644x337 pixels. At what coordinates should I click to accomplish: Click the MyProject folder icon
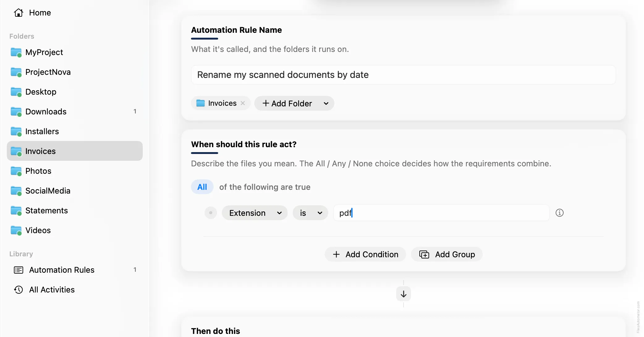(16, 52)
